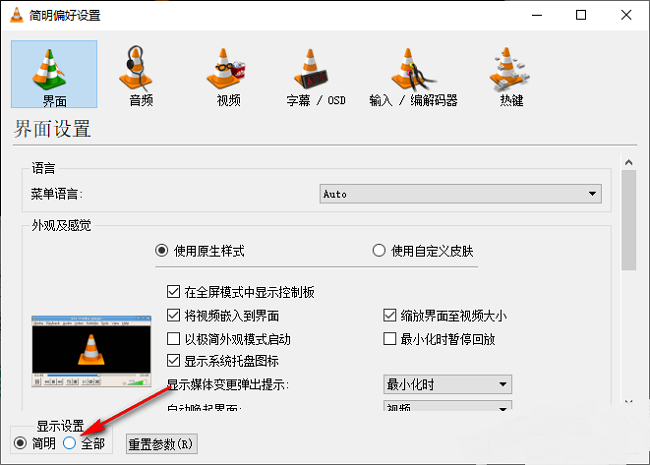Select 简明 display settings radio button

pos(20,443)
